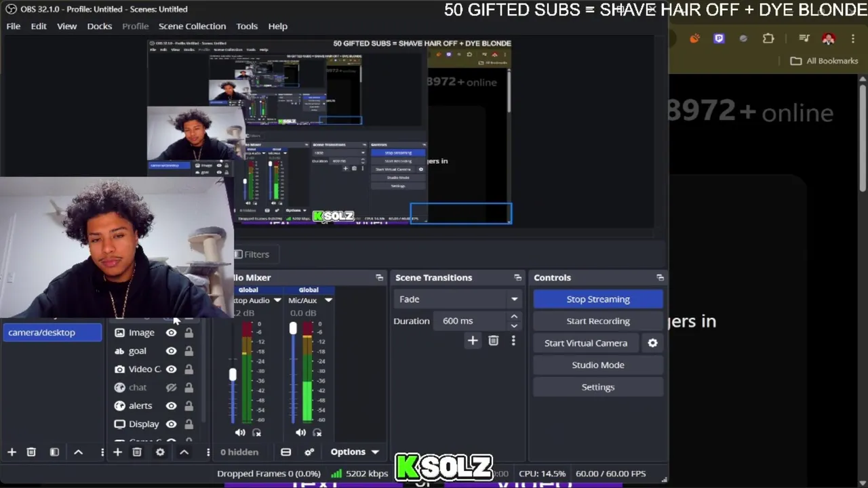The height and width of the screenshot is (488, 868).
Task: Add a new source with the plus icon
Action: click(117, 452)
